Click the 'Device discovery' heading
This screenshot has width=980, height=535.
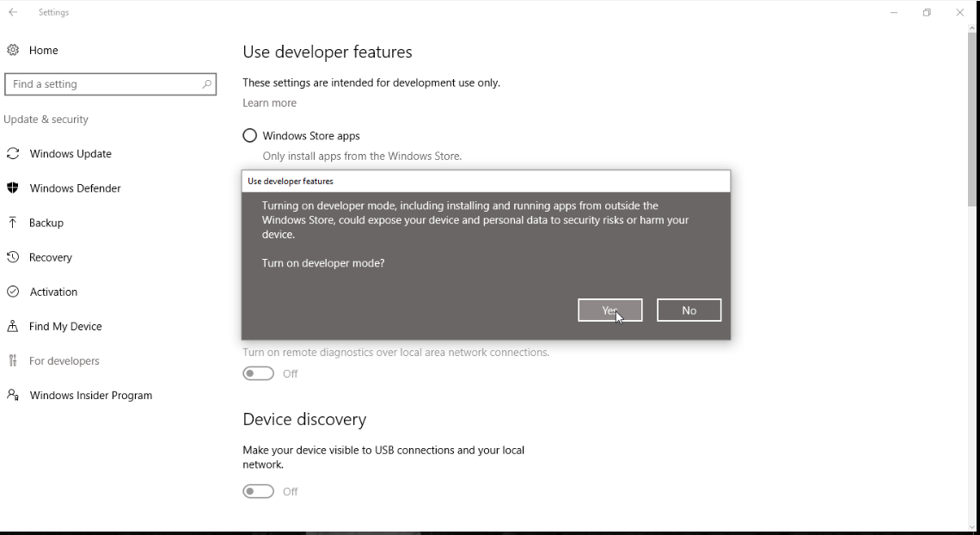pyautogui.click(x=304, y=420)
